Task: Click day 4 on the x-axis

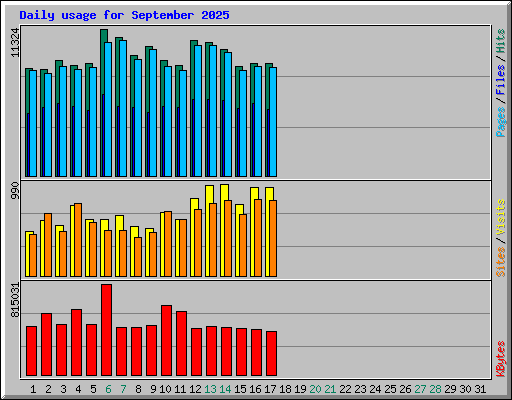Action: pyautogui.click(x=78, y=389)
